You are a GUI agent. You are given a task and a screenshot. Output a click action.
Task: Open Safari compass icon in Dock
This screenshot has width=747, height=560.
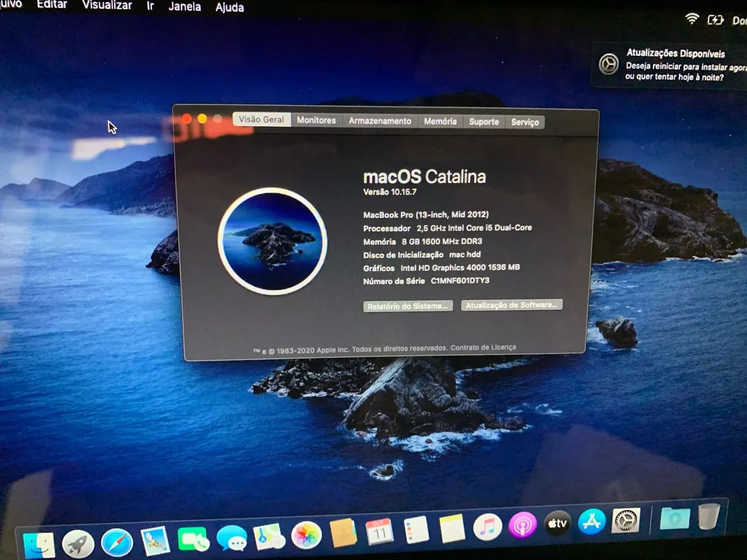click(117, 542)
